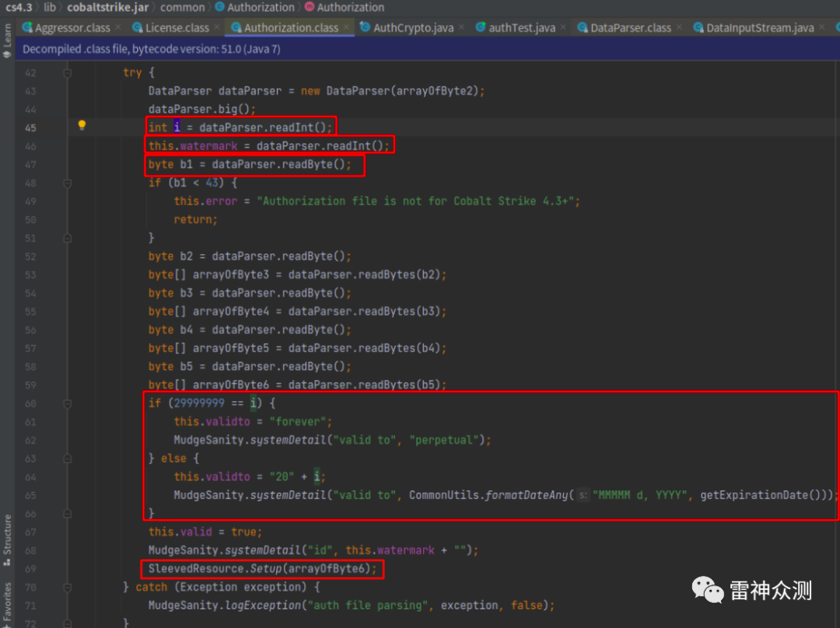Image resolution: width=840 pixels, height=628 pixels.
Task: Click the Java icon on AuthCrypto.java tab
Action: (x=365, y=26)
